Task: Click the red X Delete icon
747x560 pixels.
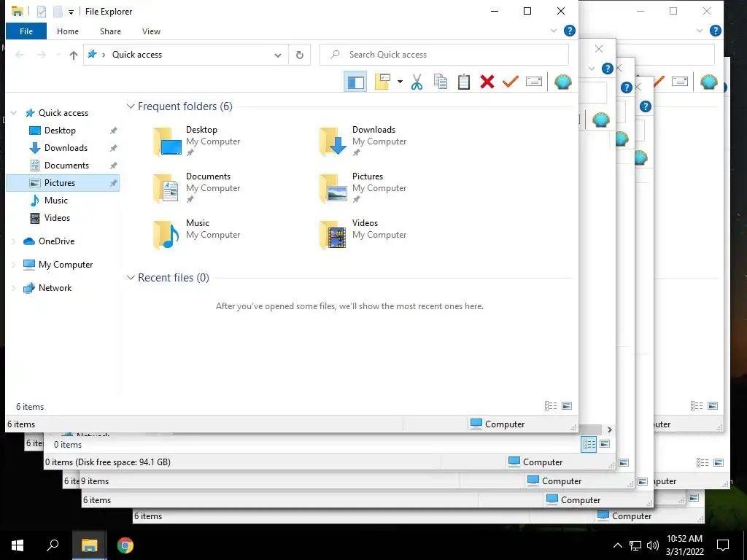Action: [487, 82]
